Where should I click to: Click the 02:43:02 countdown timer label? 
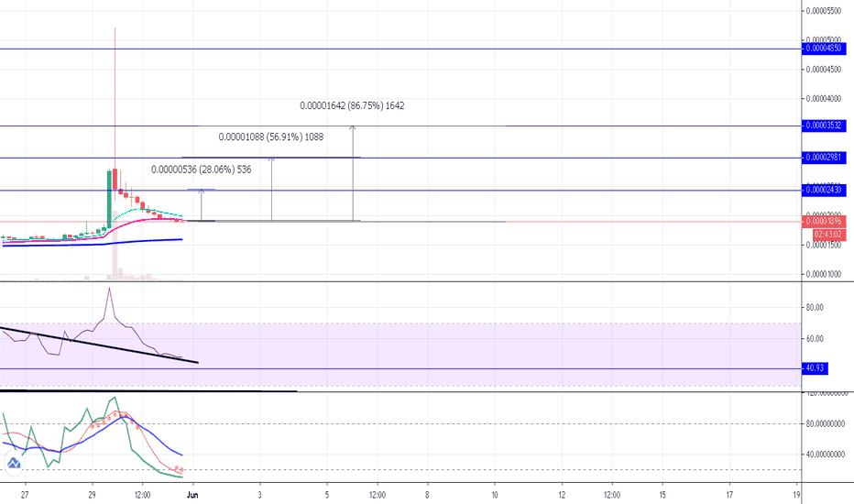(x=829, y=235)
